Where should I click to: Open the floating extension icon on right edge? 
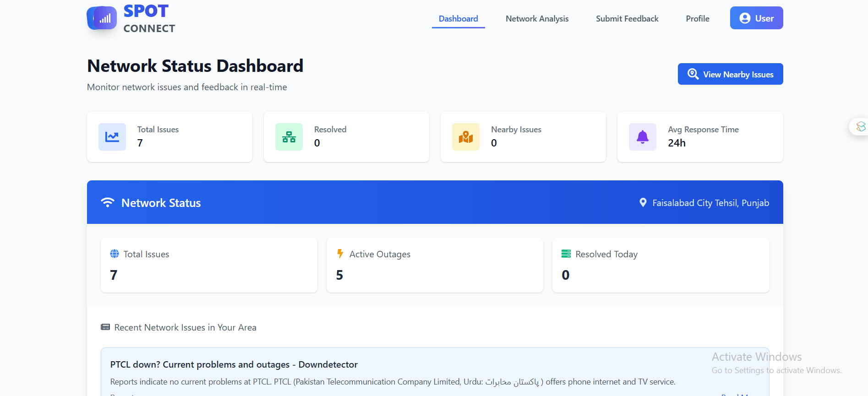click(860, 126)
